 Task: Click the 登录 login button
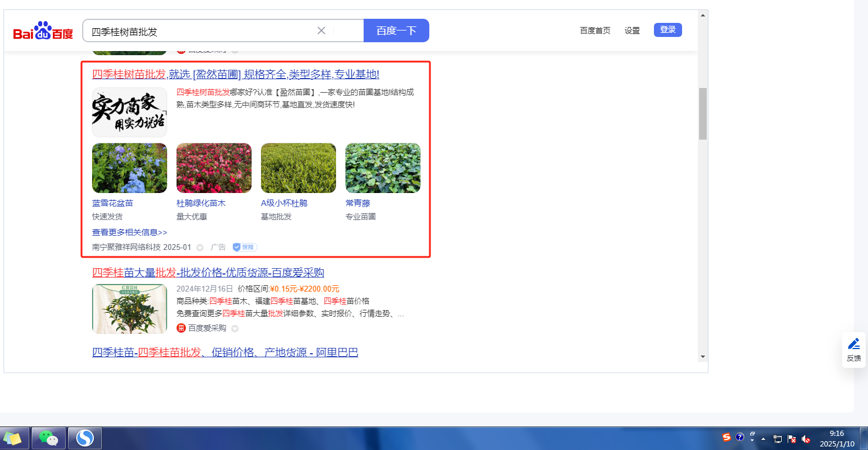tap(667, 30)
